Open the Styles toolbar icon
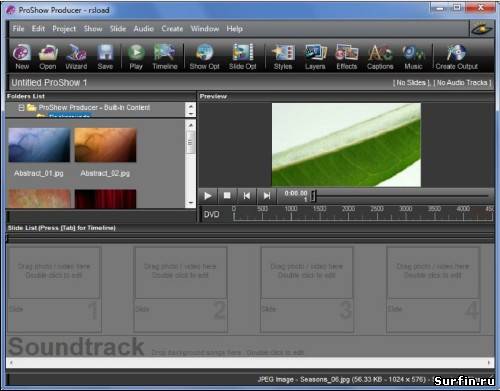 [x=283, y=57]
